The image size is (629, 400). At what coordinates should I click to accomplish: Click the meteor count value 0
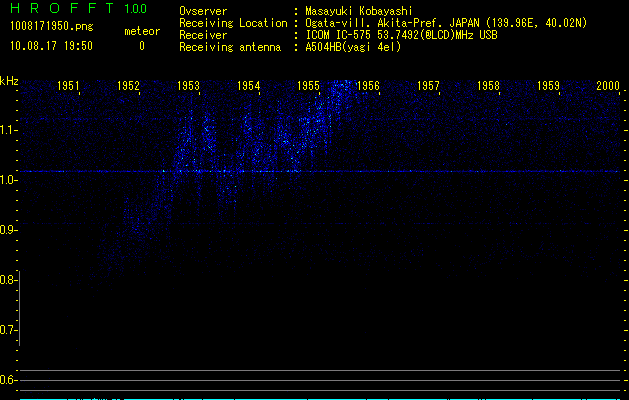point(142,46)
